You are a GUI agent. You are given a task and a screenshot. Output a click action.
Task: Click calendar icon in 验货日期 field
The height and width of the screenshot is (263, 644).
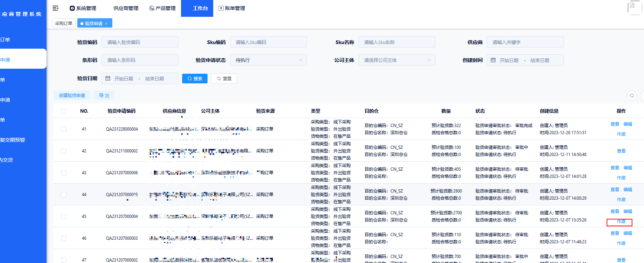click(x=108, y=78)
